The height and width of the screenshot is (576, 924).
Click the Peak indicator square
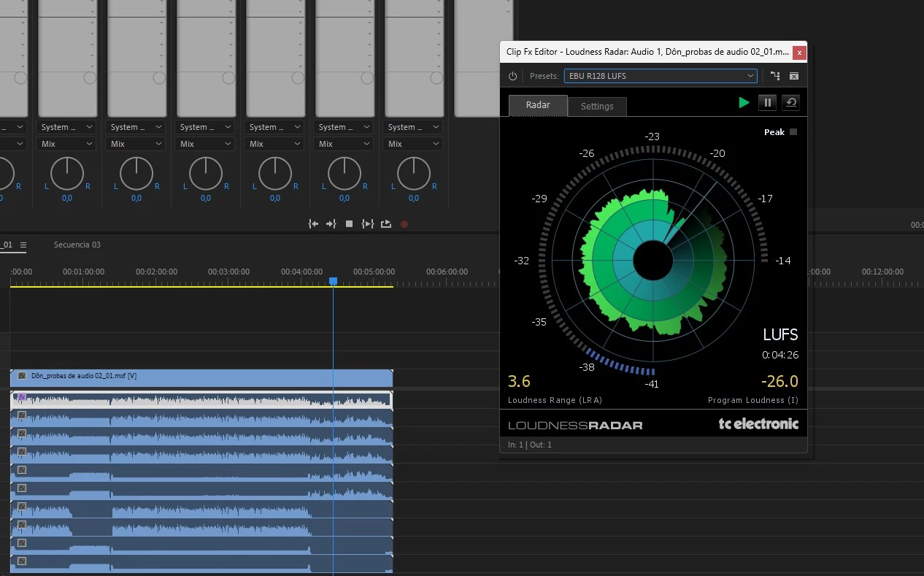click(x=793, y=132)
